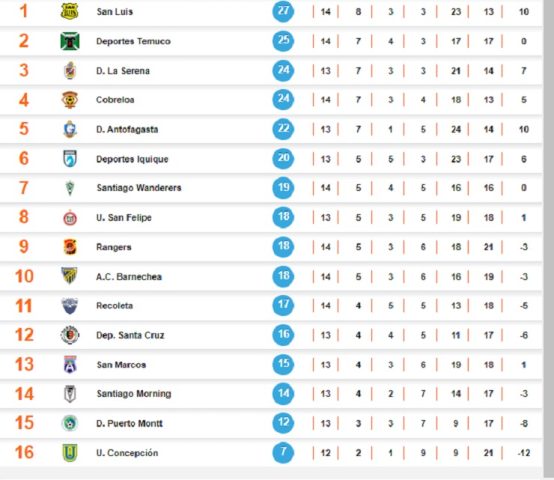554x480 pixels.
Task: Click the U. San Felipe team name
Action: (x=124, y=218)
